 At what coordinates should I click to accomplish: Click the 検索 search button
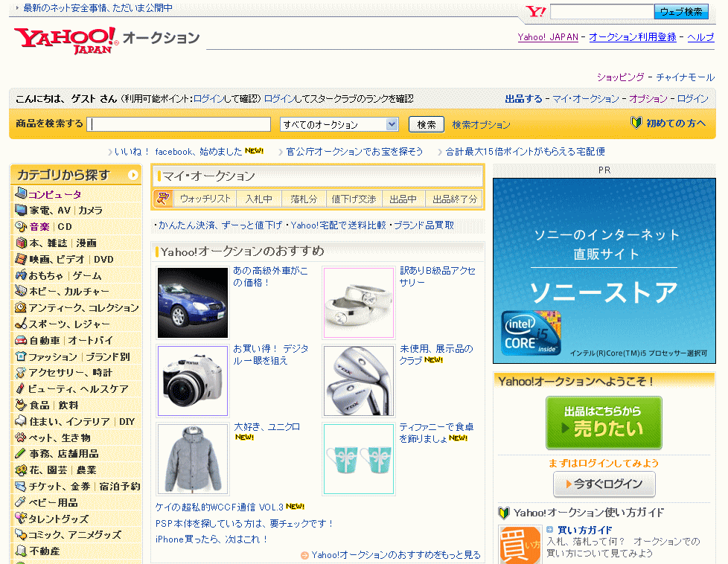click(x=427, y=124)
